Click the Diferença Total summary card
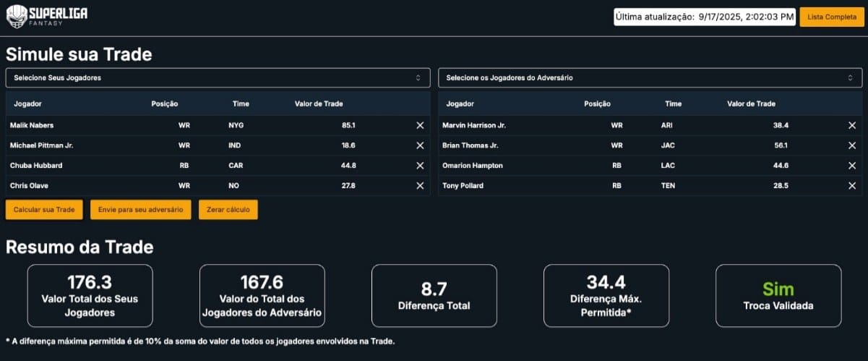Screen dimensions: 868x361 click(434, 295)
